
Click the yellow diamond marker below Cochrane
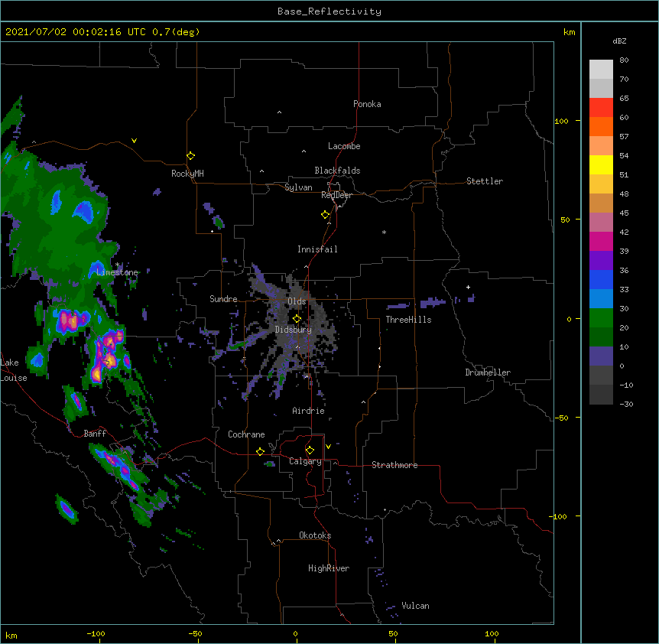pos(260,451)
